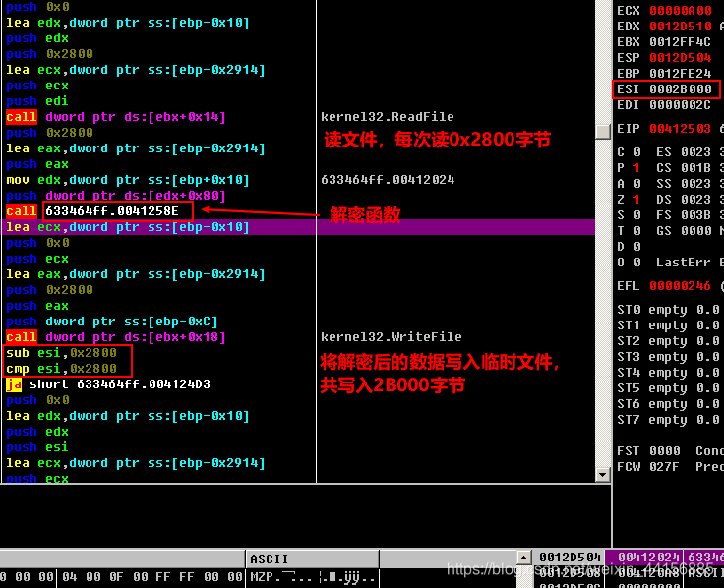Select the EDX register value 0012D510
The image size is (724, 588).
tap(681, 26)
